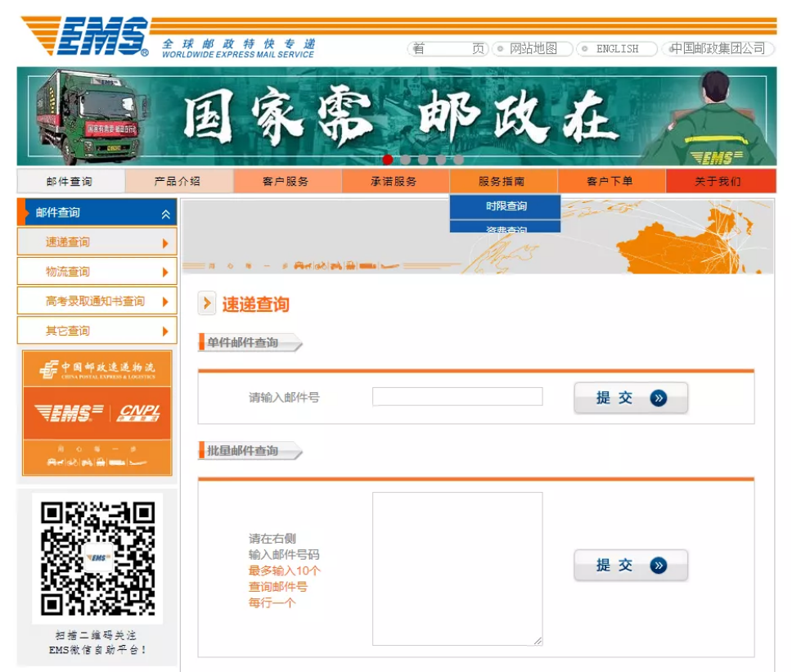792x672 pixels.
Task: Click the 国家需 邮政在 banner image
Action: 397,116
